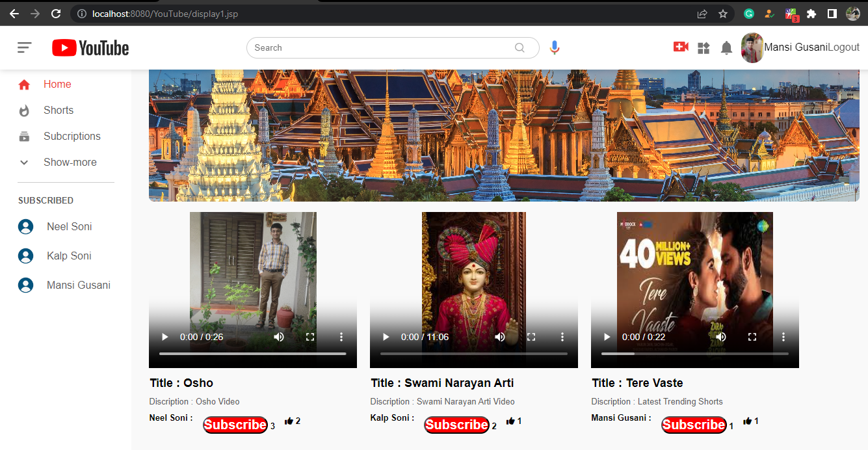The width and height of the screenshot is (868, 450).
Task: Like the Osho video thumbs-up
Action: [289, 421]
